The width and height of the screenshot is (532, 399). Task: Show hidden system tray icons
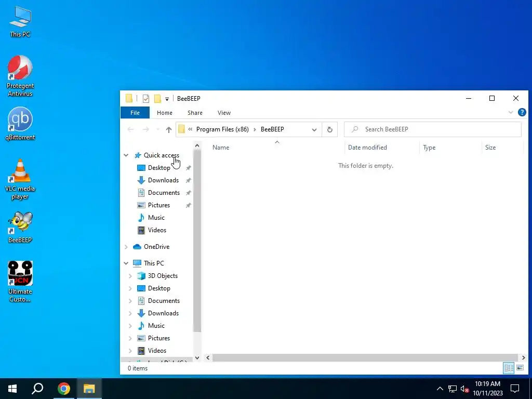(440, 389)
